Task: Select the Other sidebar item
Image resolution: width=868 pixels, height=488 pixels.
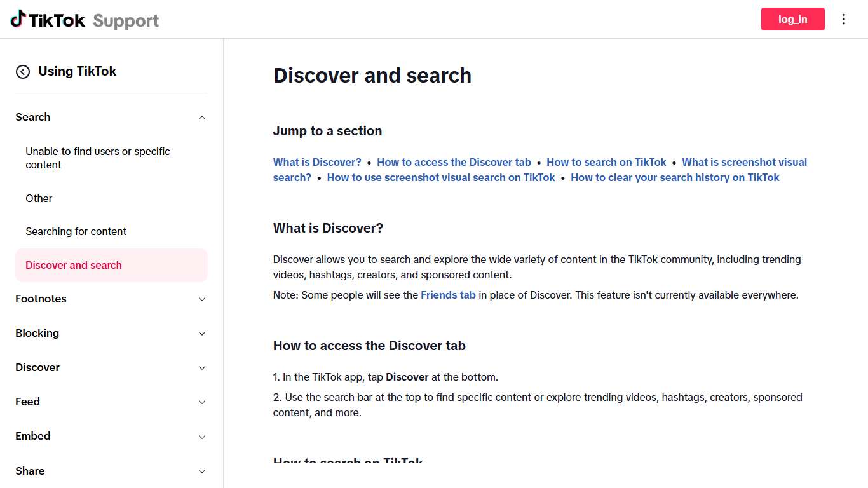Action: (39, 198)
